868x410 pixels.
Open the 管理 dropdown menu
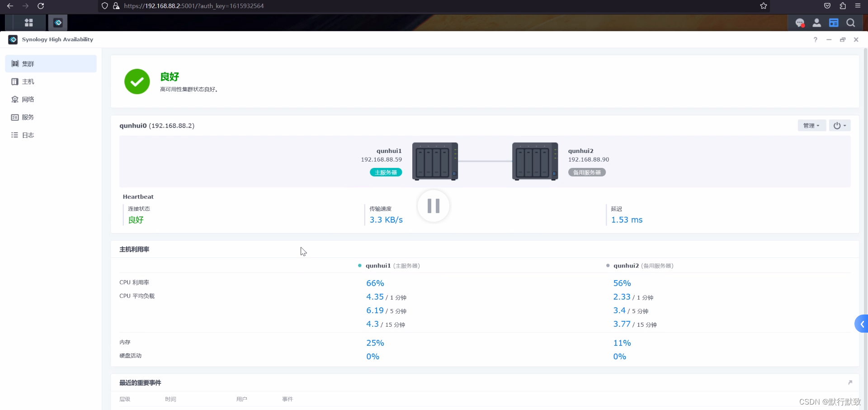tap(811, 125)
